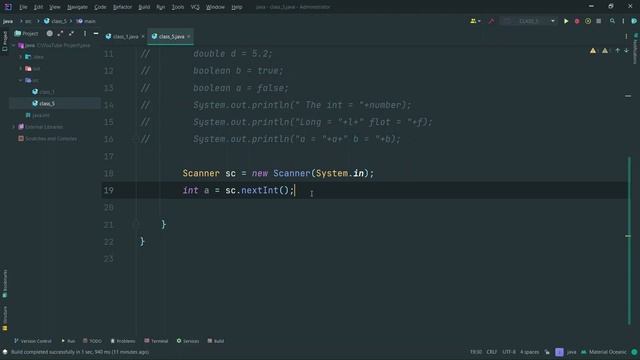
Task: Select class_1 file in project tree
Action: (43, 92)
